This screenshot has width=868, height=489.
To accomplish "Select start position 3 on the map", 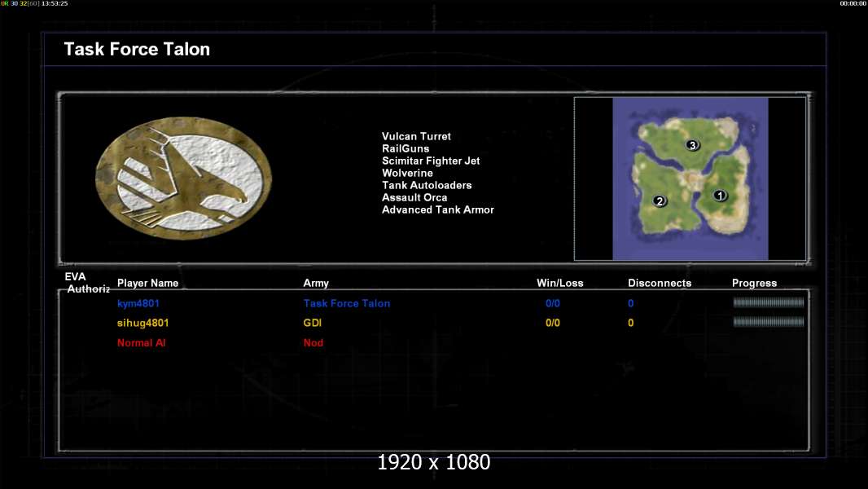I will point(692,145).
